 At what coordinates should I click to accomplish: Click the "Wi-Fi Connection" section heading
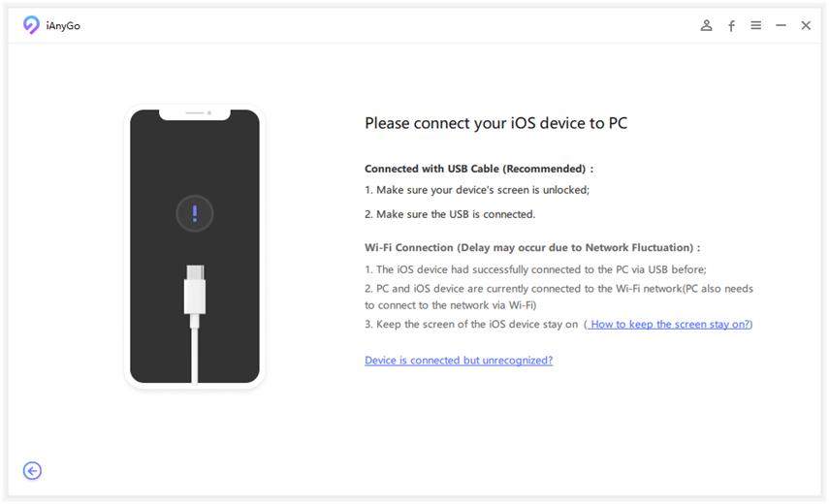pyautogui.click(x=531, y=248)
